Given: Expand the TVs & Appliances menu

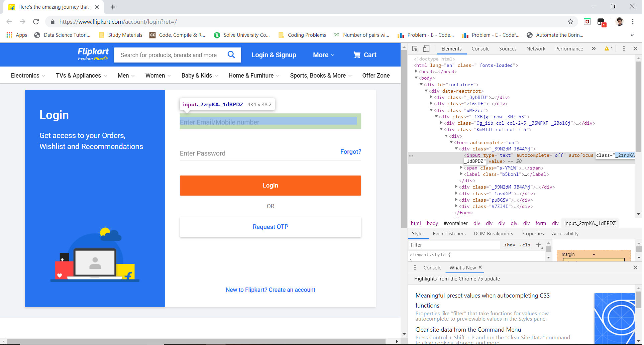Looking at the screenshot, I should coord(82,76).
